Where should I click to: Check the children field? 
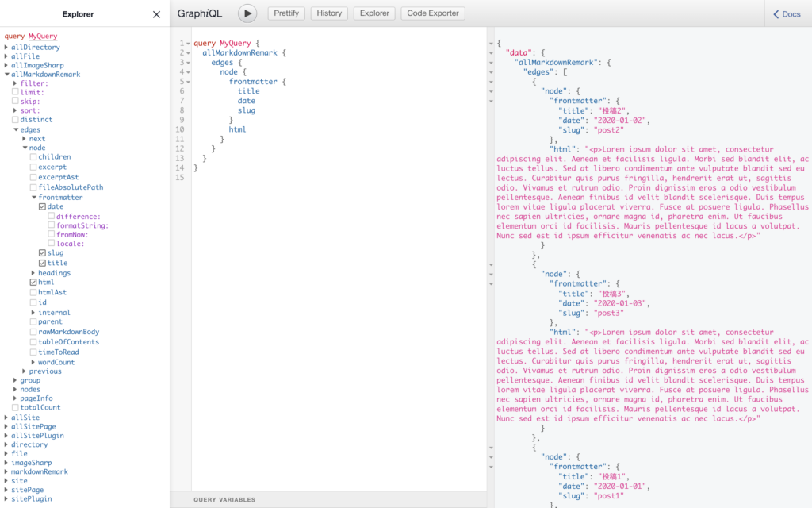pos(33,156)
